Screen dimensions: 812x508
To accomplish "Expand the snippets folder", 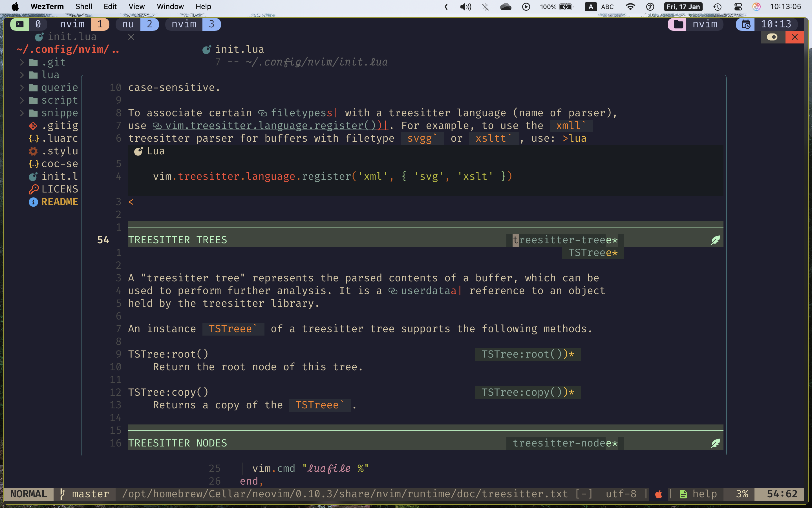I will (x=22, y=113).
